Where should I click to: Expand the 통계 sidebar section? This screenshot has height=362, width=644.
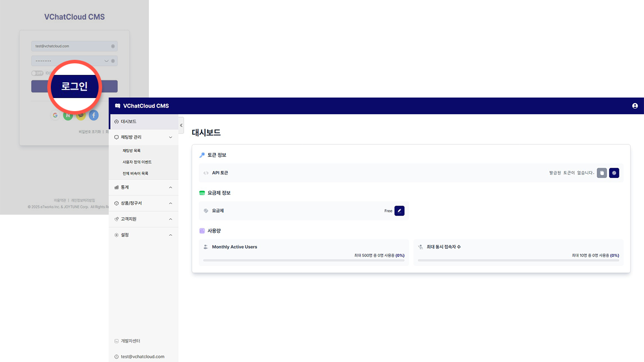(x=171, y=188)
